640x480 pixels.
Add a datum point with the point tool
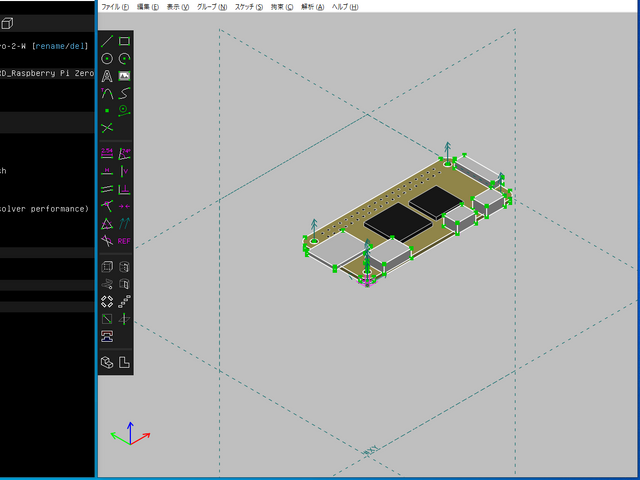pos(107,110)
